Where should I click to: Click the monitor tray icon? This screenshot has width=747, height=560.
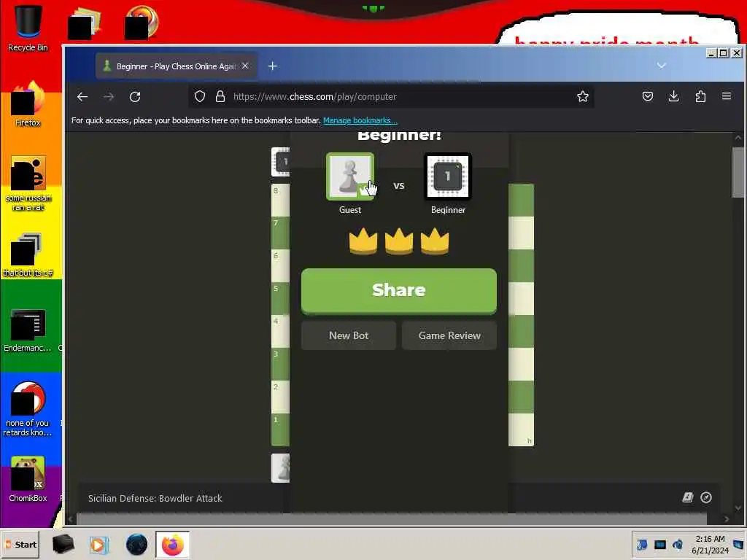click(659, 544)
